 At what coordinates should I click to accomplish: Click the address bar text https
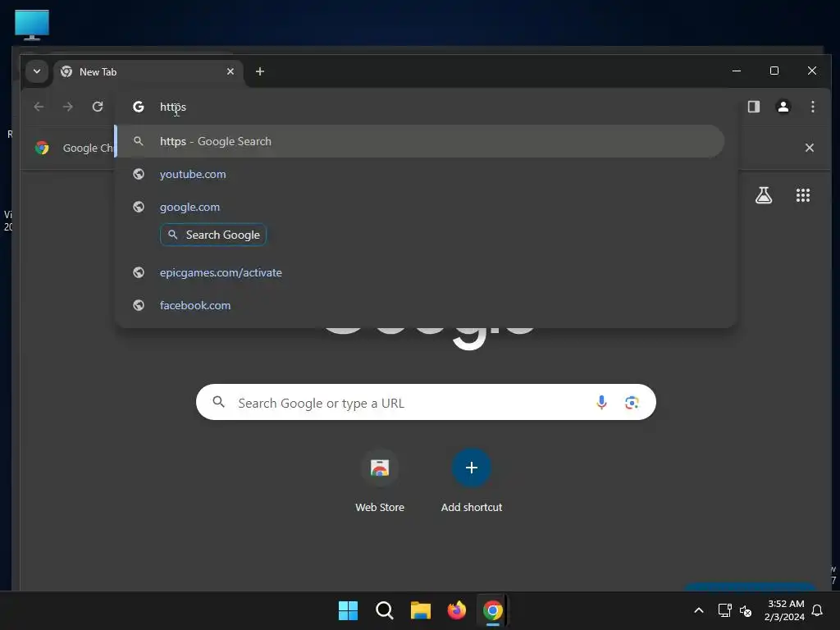tap(173, 107)
